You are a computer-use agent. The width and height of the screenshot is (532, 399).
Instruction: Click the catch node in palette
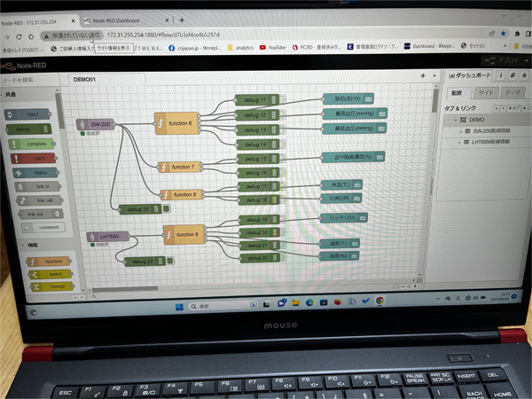[x=34, y=158]
